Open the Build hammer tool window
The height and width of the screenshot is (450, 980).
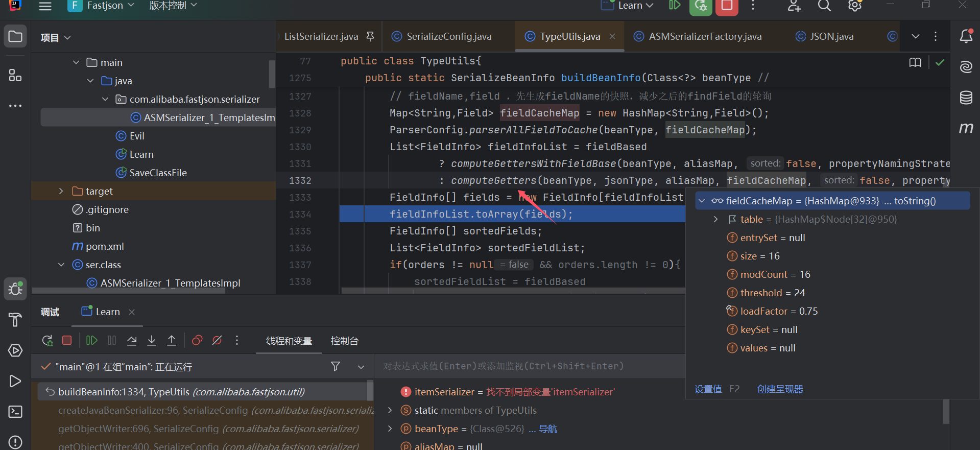(15, 320)
